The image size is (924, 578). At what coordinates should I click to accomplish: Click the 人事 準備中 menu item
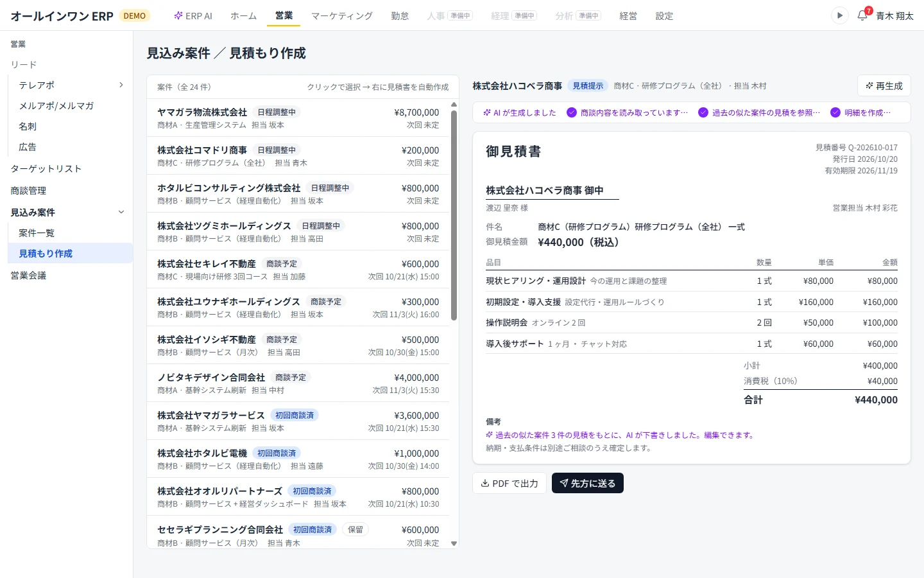(450, 15)
